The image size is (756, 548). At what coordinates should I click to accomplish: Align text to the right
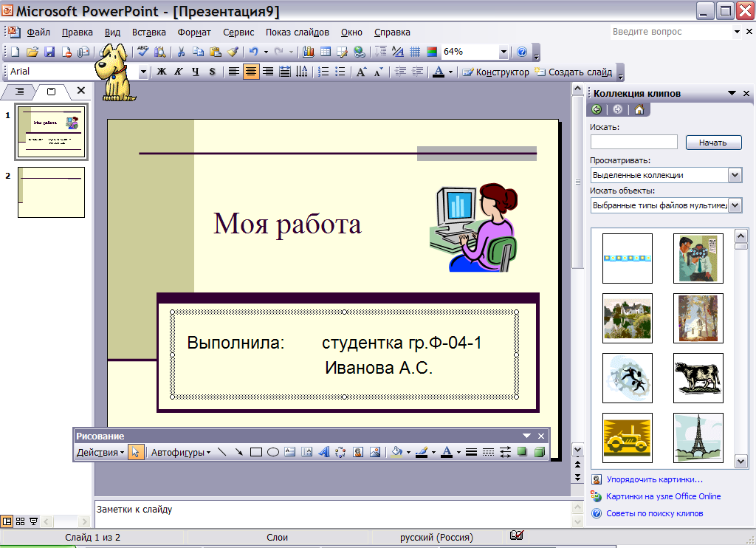click(x=268, y=72)
